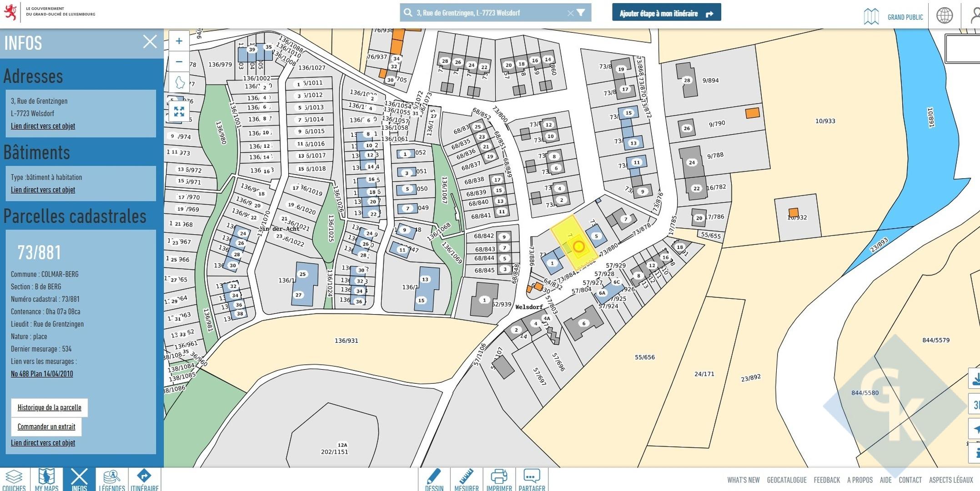
Task: Close the Infos panel
Action: click(150, 42)
